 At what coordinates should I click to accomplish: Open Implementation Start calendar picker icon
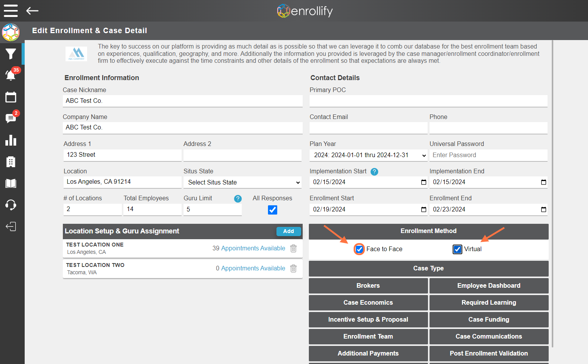pos(423,182)
